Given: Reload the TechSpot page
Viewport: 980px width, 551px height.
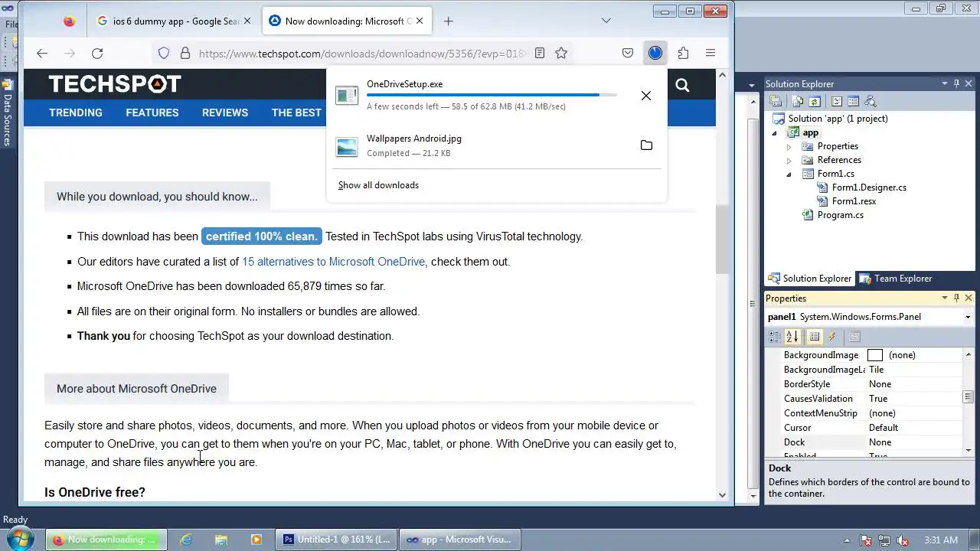Looking at the screenshot, I should [x=97, y=53].
